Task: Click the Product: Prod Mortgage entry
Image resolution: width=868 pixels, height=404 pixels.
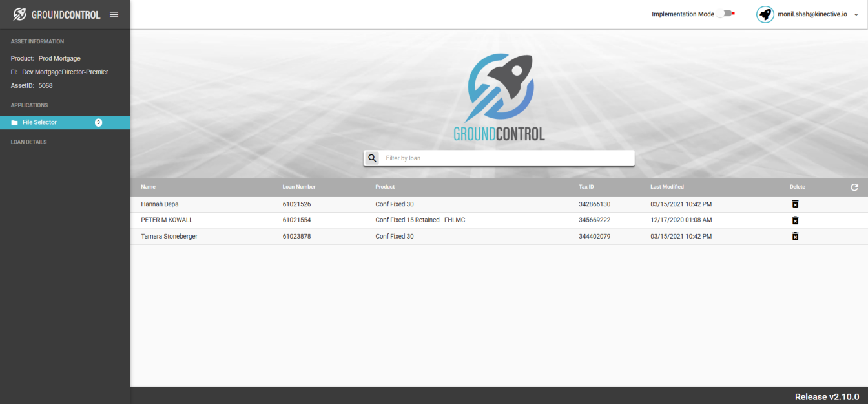Action: pos(46,59)
